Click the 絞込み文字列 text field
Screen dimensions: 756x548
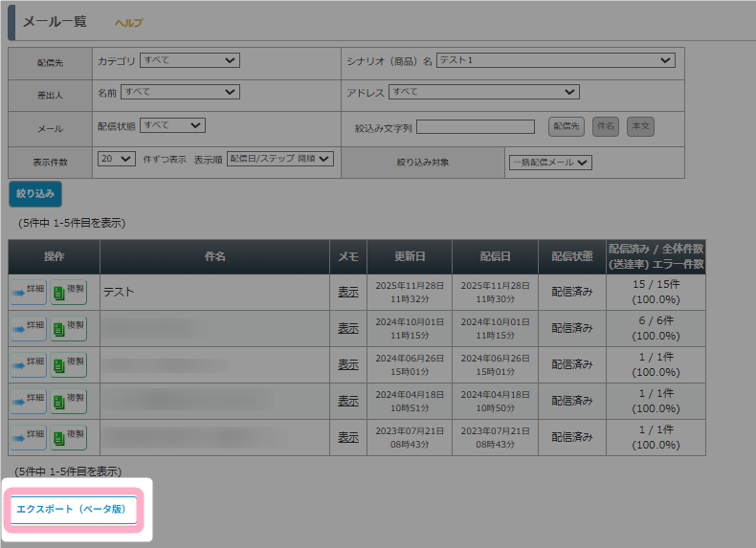(x=475, y=126)
